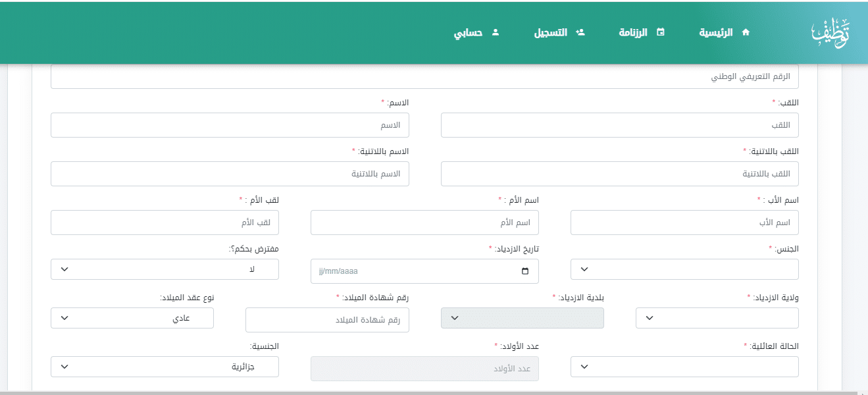
Task: Open the date picker calendar icon
Action: (x=524, y=271)
